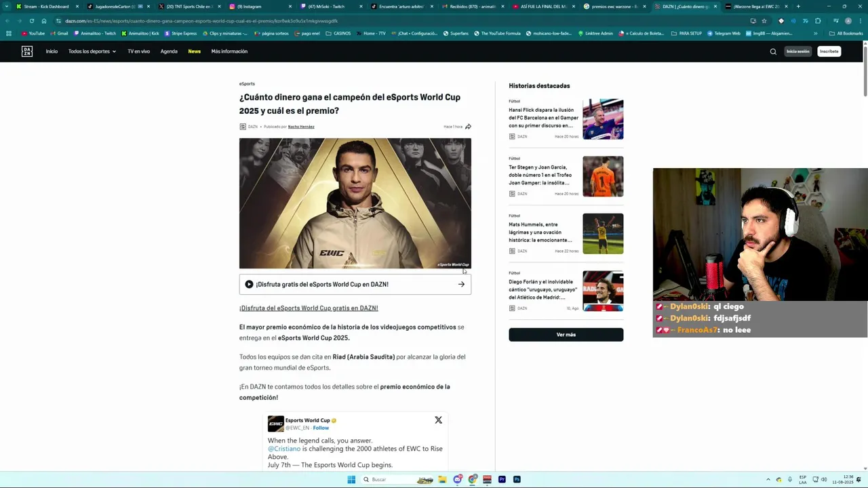The height and width of the screenshot is (488, 868).
Task: Open 'Más información' menu
Action: click(229, 52)
